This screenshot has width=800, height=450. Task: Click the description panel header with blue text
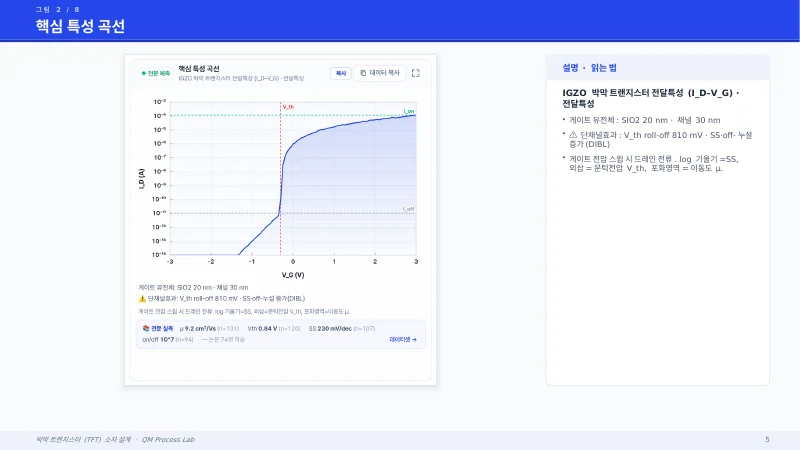(658, 68)
